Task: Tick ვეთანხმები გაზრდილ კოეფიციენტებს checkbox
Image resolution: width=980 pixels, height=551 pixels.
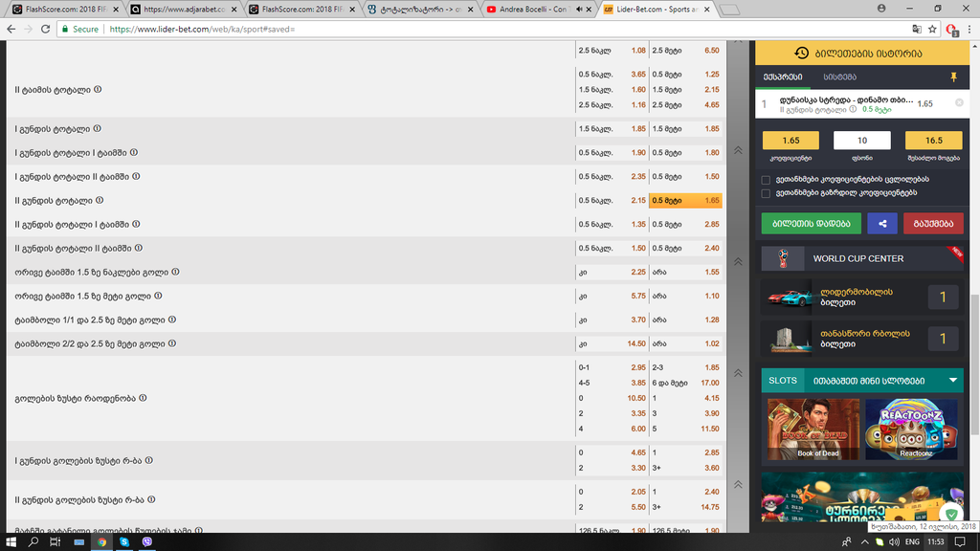Action: [766, 193]
